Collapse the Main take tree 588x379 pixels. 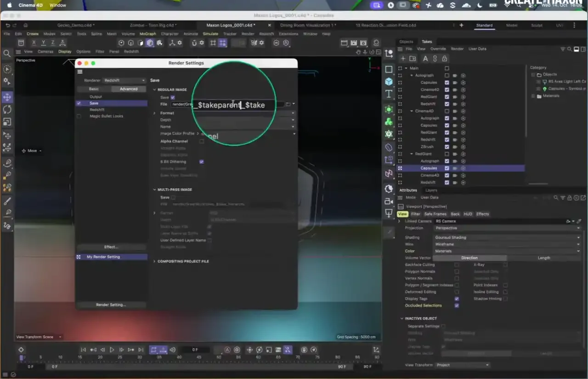[406, 68]
